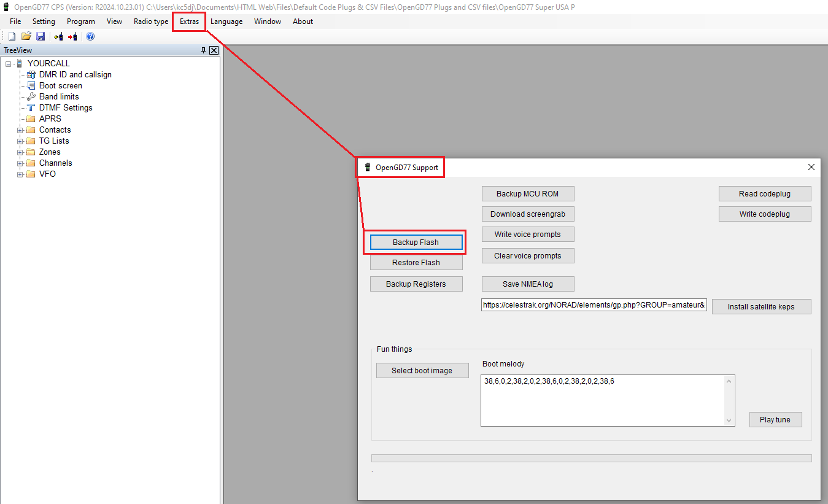The height and width of the screenshot is (504, 828).
Task: Click the Backup MCU ROM button
Action: (528, 194)
